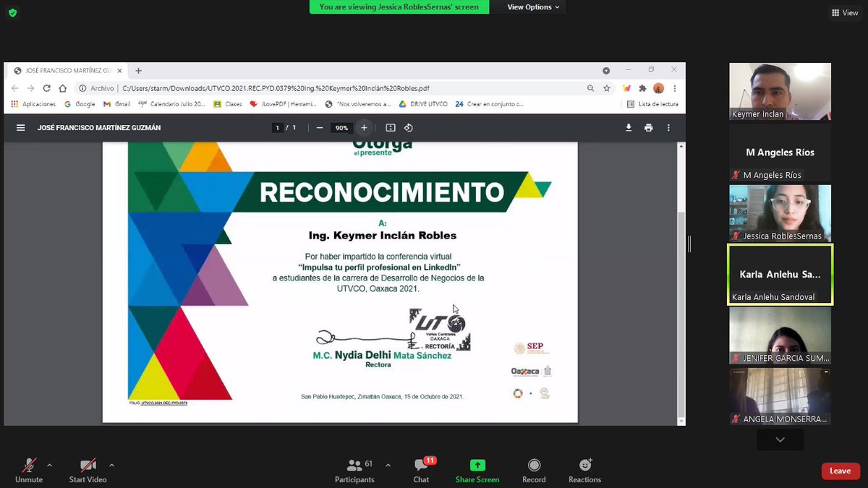Open a new browser tab

coord(139,71)
